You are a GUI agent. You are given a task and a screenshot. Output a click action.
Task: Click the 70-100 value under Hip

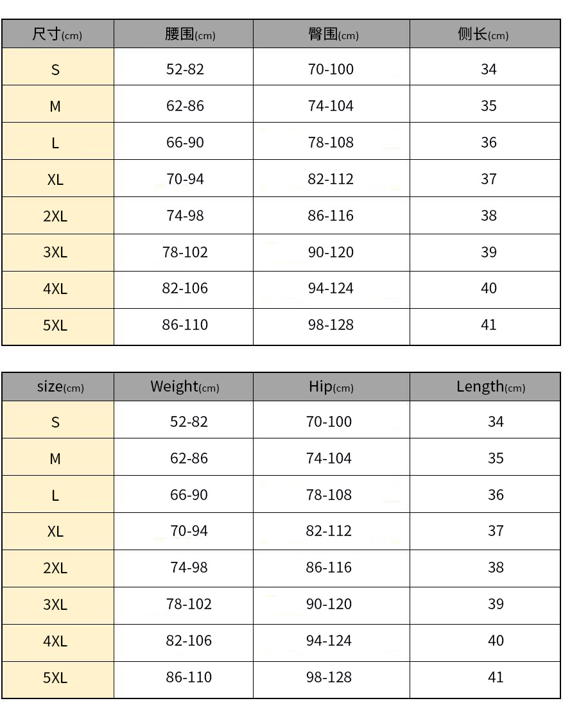(x=329, y=422)
